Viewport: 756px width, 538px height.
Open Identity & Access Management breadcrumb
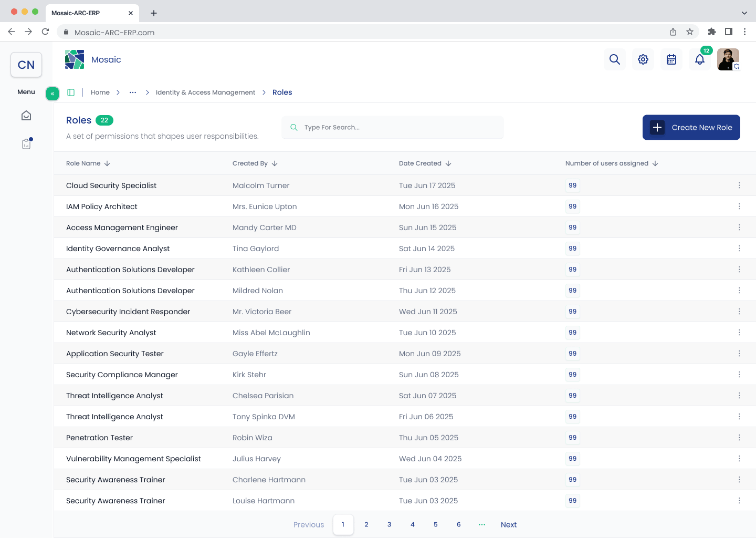tap(206, 92)
